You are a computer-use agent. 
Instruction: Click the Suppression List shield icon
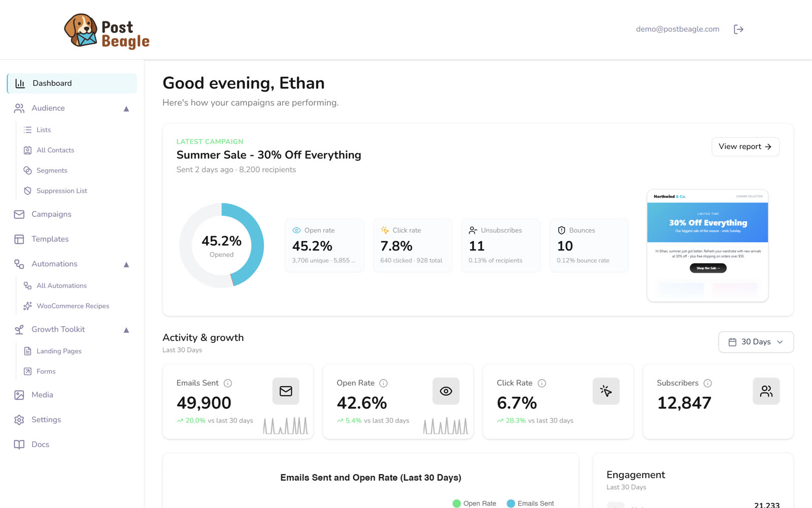pos(28,191)
